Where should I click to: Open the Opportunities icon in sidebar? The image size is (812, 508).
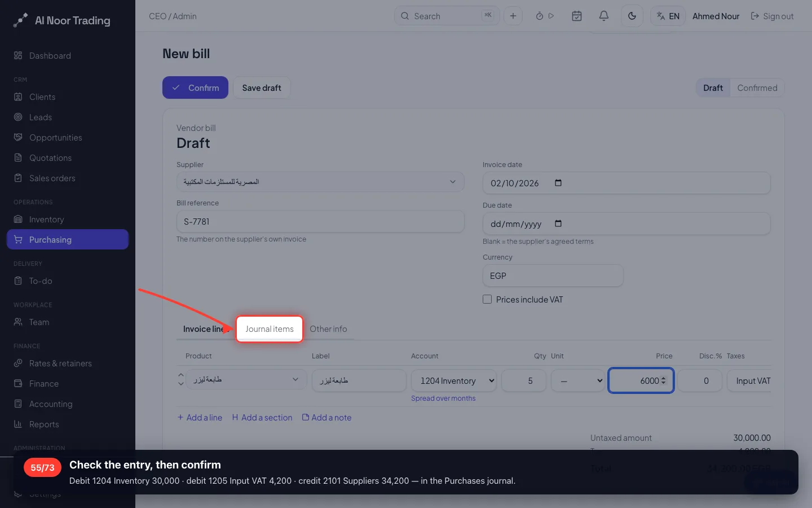pyautogui.click(x=18, y=137)
